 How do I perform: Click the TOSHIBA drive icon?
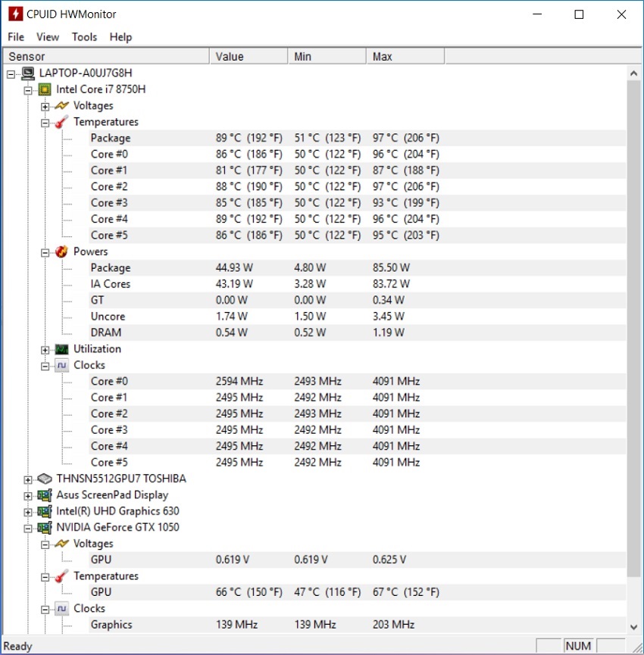click(x=45, y=479)
